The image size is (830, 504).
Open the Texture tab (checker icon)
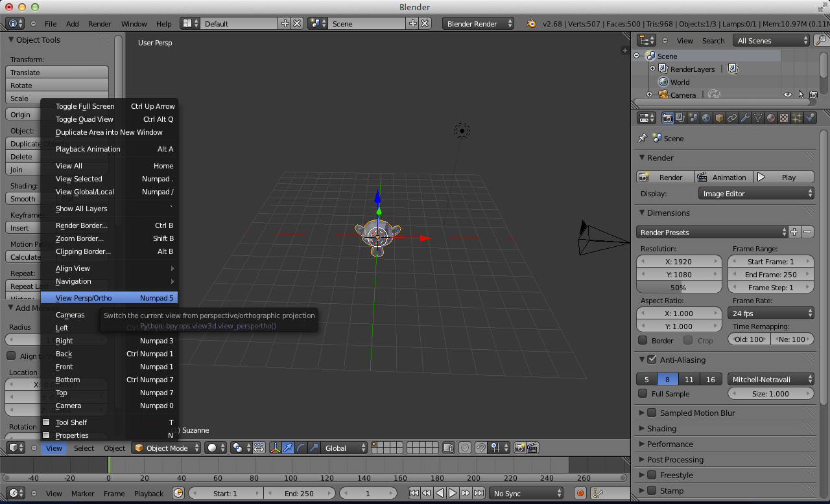tap(784, 118)
